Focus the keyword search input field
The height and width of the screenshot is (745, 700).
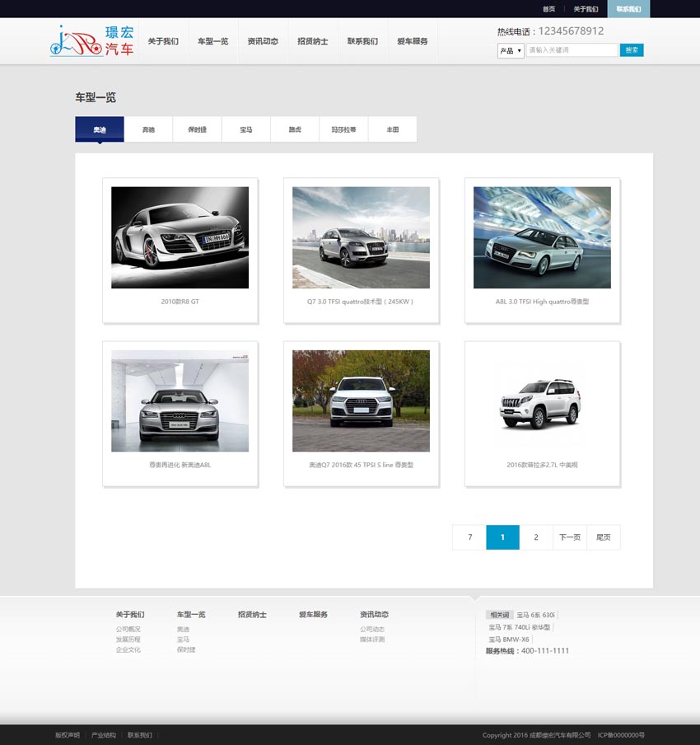tap(572, 50)
